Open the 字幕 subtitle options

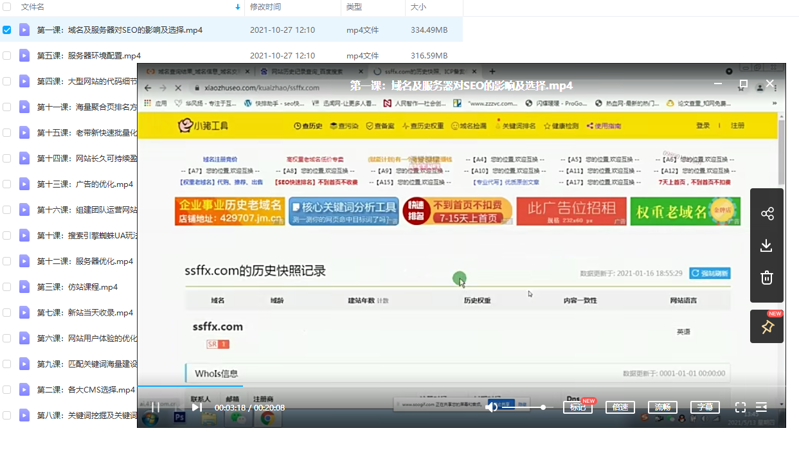[705, 407]
